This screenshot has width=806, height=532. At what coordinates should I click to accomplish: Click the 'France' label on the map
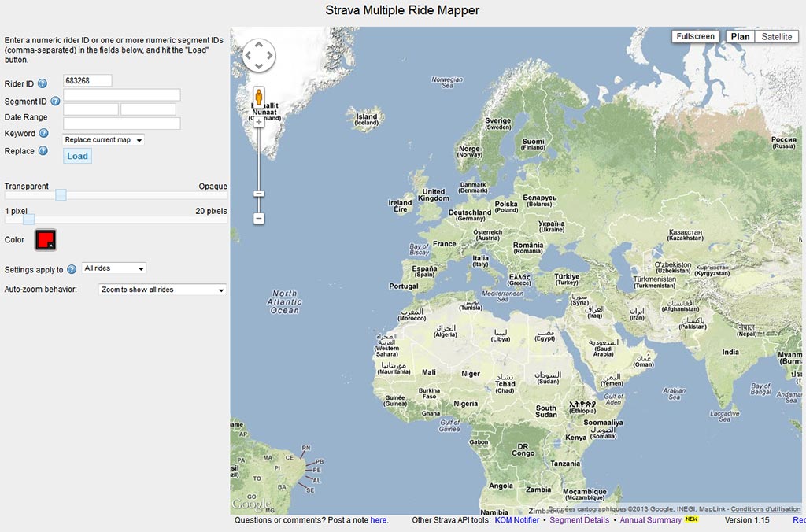point(445,244)
